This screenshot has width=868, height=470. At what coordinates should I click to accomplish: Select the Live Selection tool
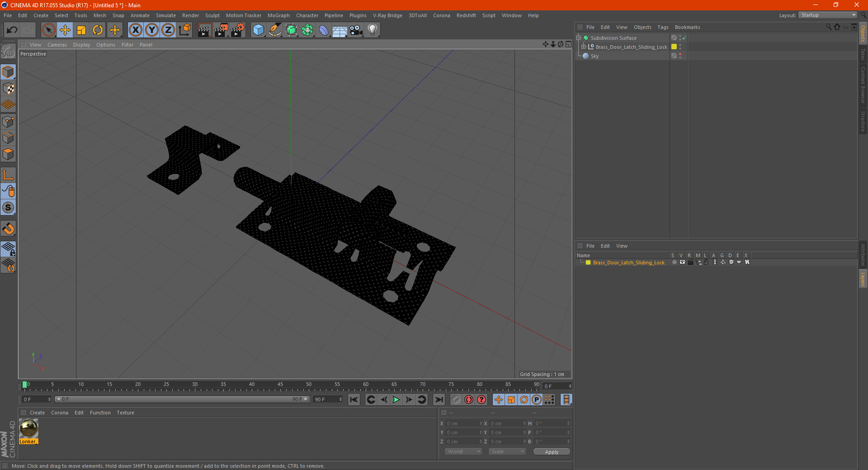click(x=49, y=30)
